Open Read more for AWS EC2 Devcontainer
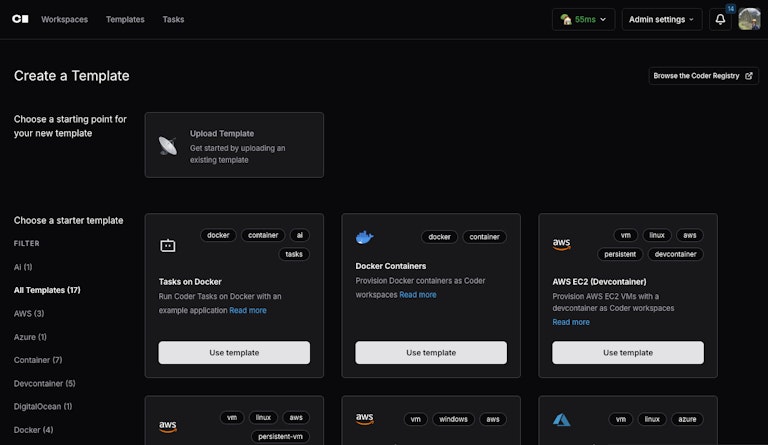 (571, 322)
